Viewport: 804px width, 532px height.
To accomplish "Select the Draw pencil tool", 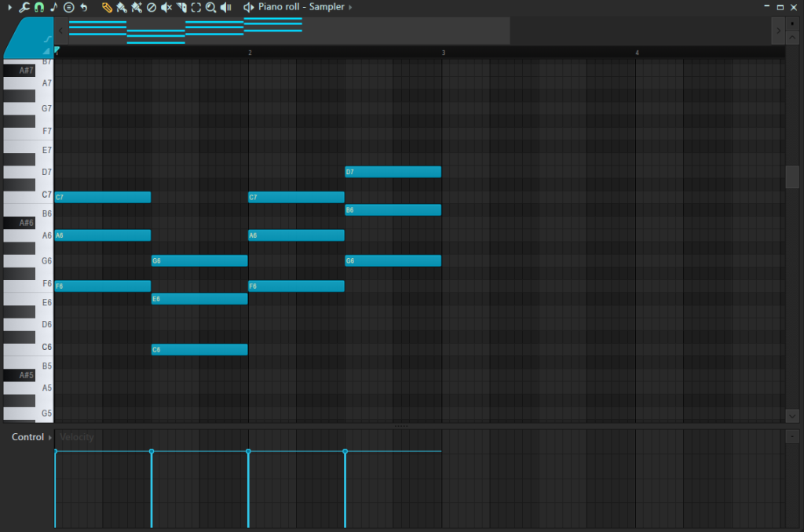I will (107, 7).
